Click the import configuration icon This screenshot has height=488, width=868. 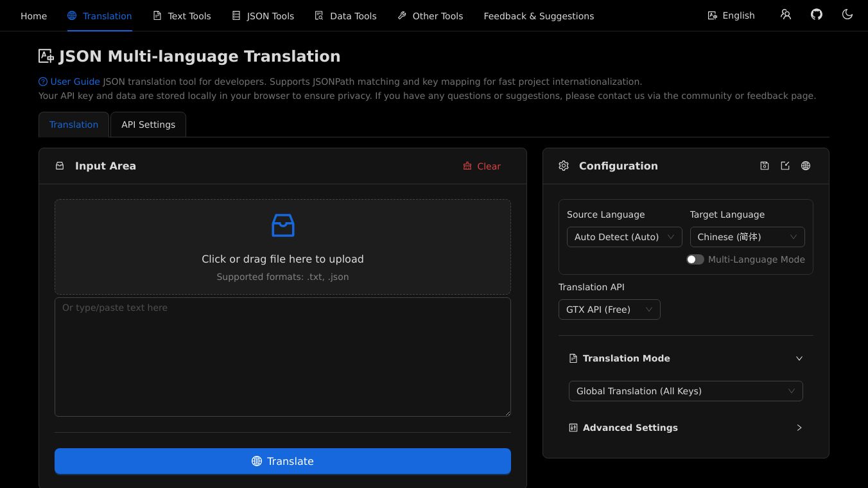(785, 166)
